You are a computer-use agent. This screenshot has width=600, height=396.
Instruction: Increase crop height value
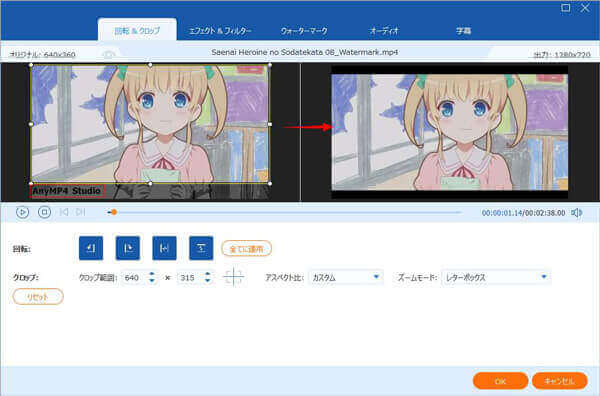(x=207, y=274)
